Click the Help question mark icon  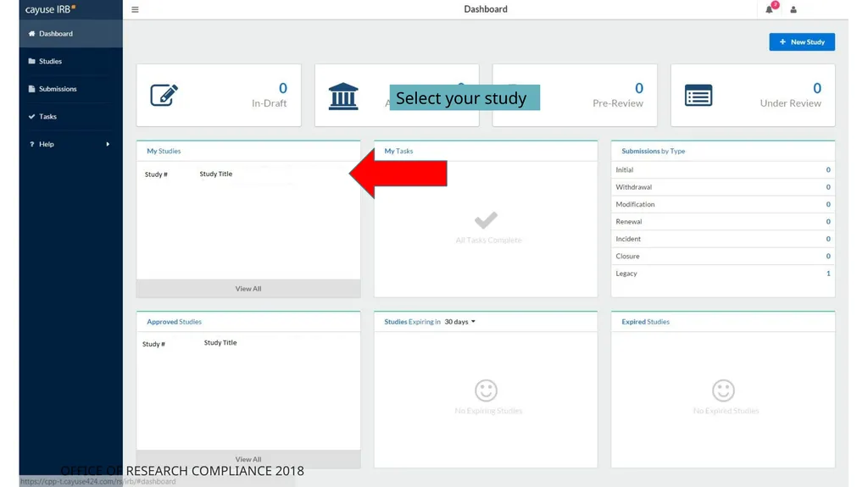pos(31,145)
